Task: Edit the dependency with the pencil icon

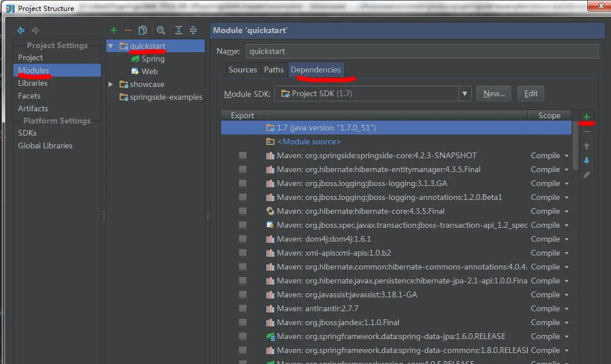Action: click(x=587, y=175)
